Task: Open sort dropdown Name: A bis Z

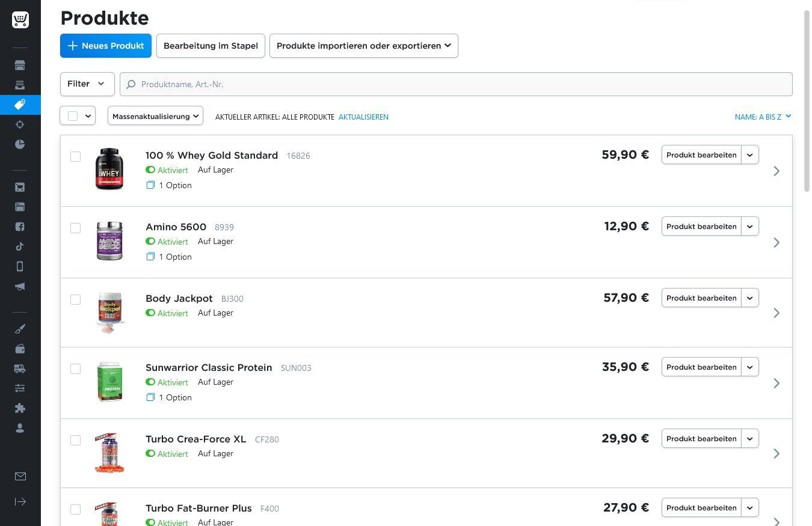Action: tap(763, 117)
